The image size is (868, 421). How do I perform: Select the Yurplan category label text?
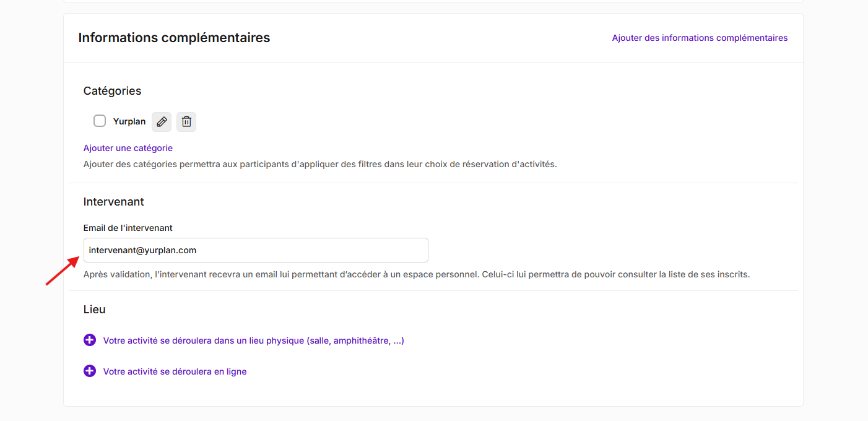tap(129, 121)
